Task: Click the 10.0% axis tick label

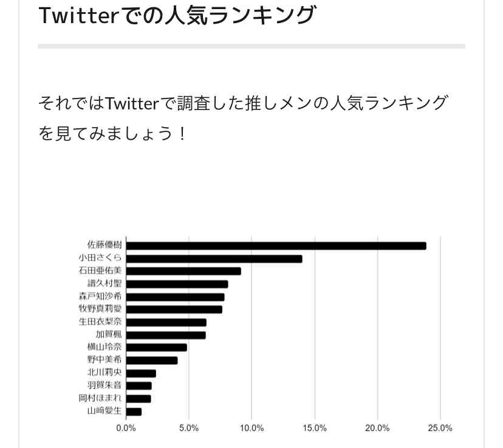Action: (x=252, y=428)
